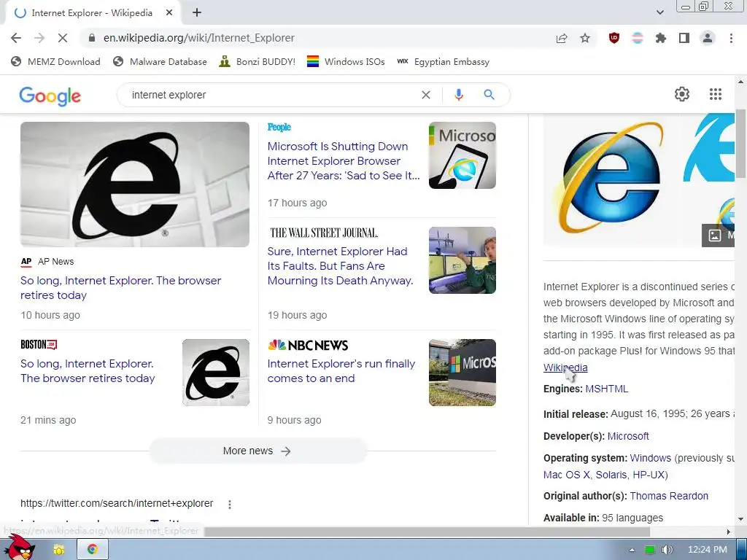Viewport: 747px width, 560px height.
Task: Open the Angry Birds start button
Action: (18, 548)
